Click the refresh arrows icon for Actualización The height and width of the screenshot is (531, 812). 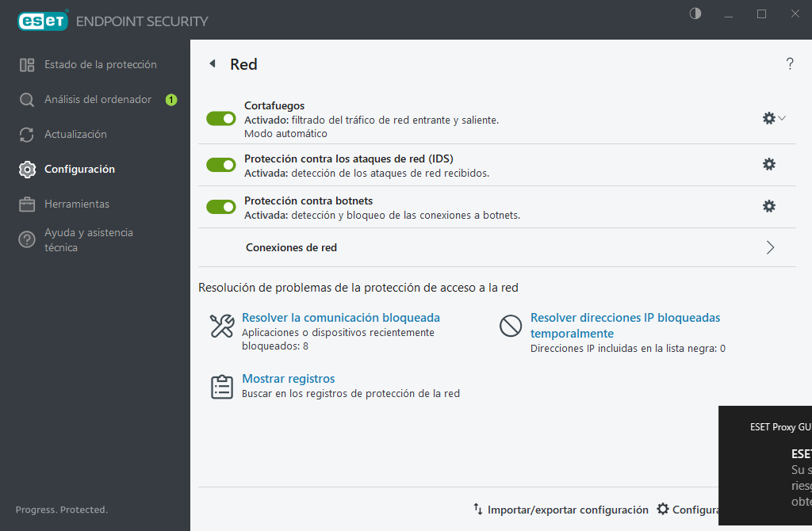[x=27, y=135]
